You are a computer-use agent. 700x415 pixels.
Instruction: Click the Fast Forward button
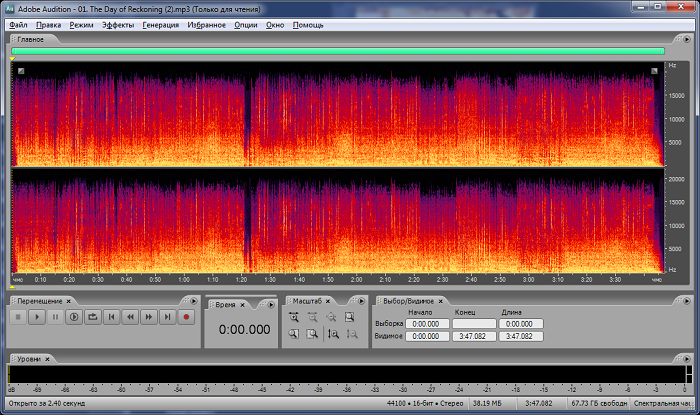[149, 317]
